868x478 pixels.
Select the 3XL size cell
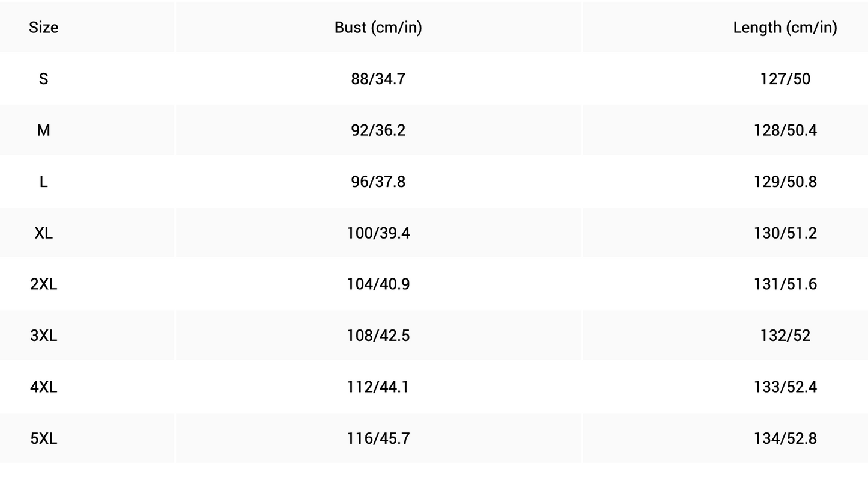43,336
